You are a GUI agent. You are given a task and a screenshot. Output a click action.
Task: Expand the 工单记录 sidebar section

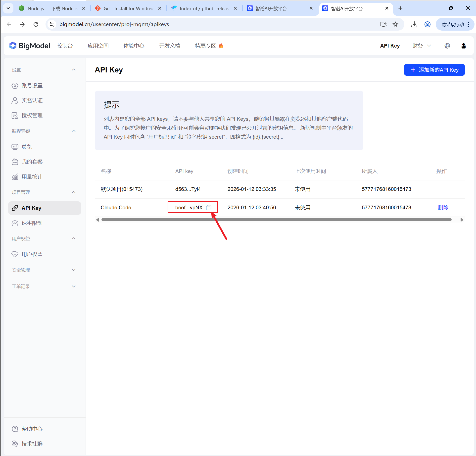pyautogui.click(x=74, y=286)
